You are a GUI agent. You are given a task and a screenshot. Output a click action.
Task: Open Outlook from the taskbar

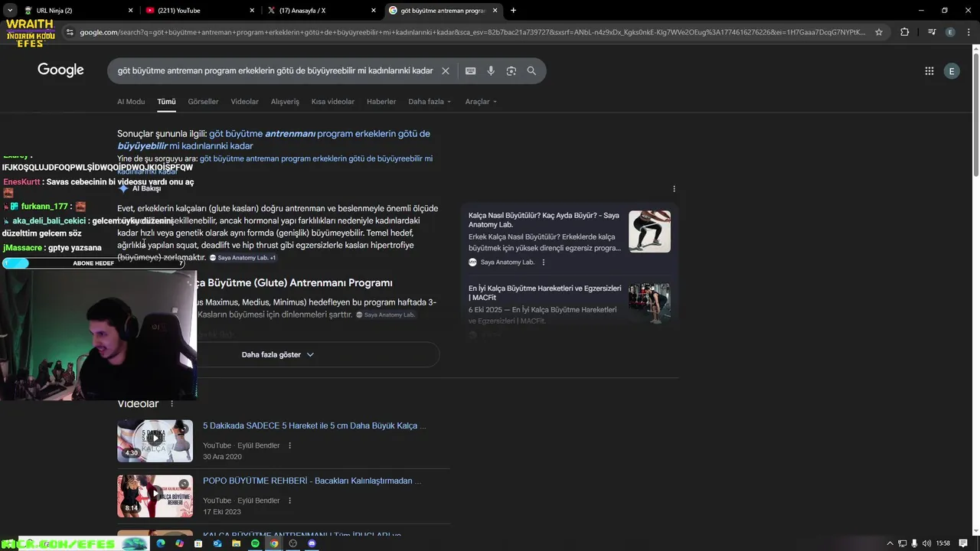[217, 543]
